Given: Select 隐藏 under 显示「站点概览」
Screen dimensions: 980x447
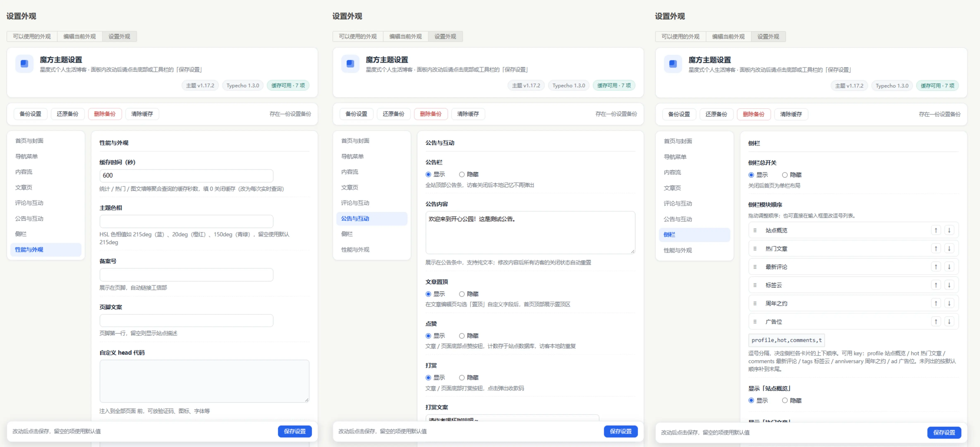Looking at the screenshot, I should 785,401.
